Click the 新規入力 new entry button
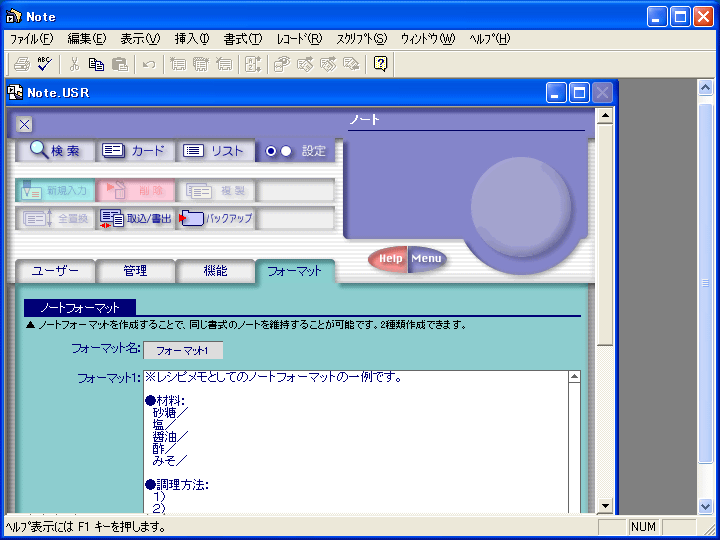The width and height of the screenshot is (720, 540). tap(55, 190)
